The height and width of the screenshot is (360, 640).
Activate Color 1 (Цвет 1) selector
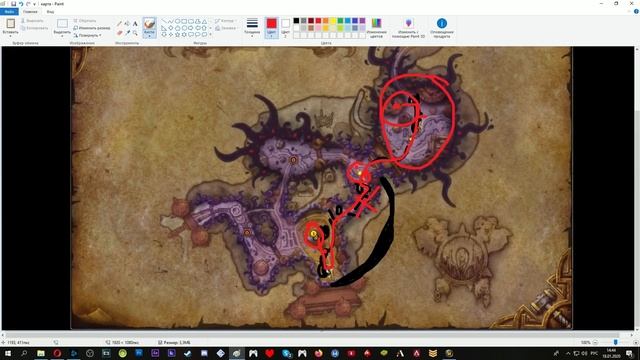(x=271, y=28)
